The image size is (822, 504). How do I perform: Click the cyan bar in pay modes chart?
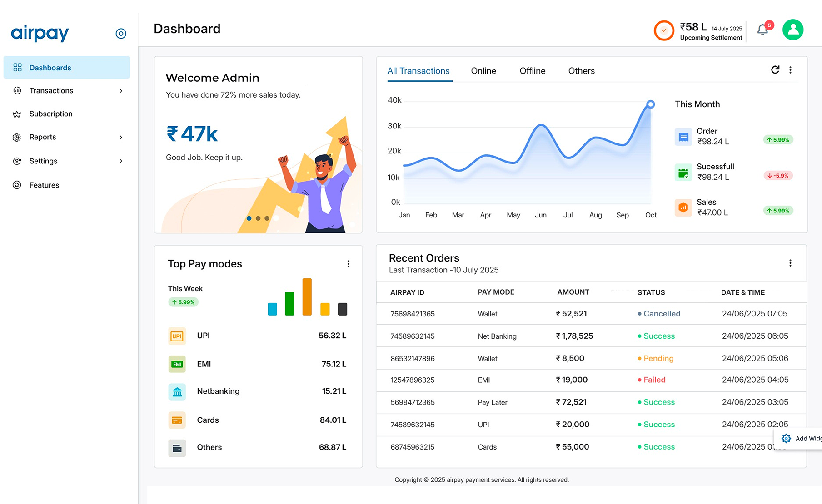coord(272,309)
